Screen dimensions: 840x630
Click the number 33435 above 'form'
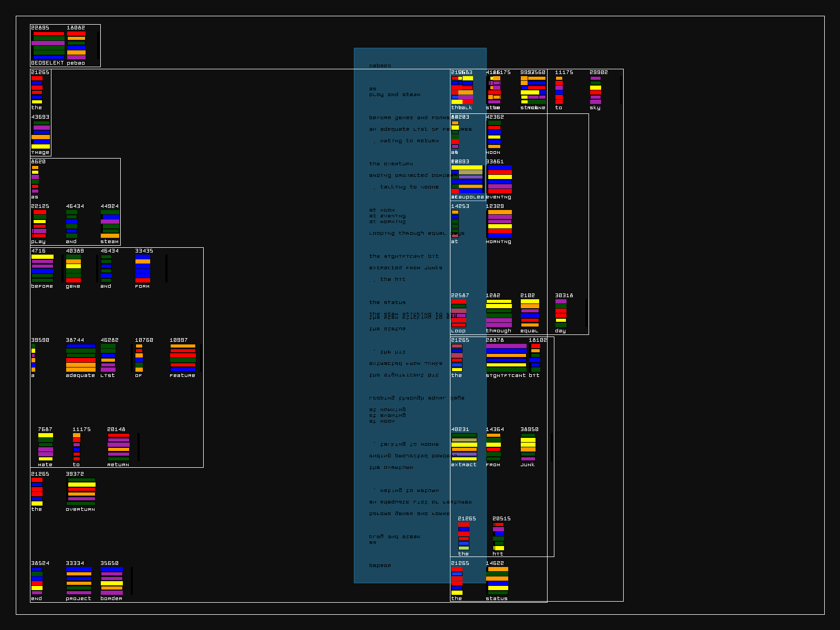click(x=144, y=251)
